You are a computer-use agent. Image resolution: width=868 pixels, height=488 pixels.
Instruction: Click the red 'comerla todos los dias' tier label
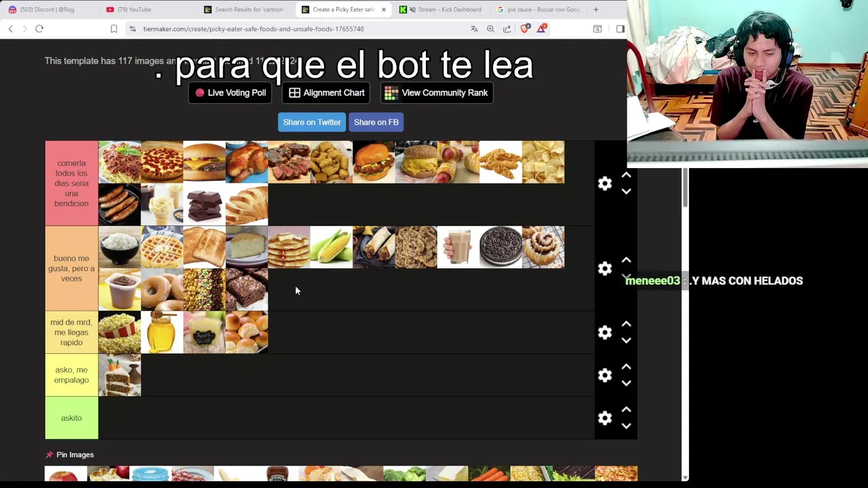tap(71, 183)
